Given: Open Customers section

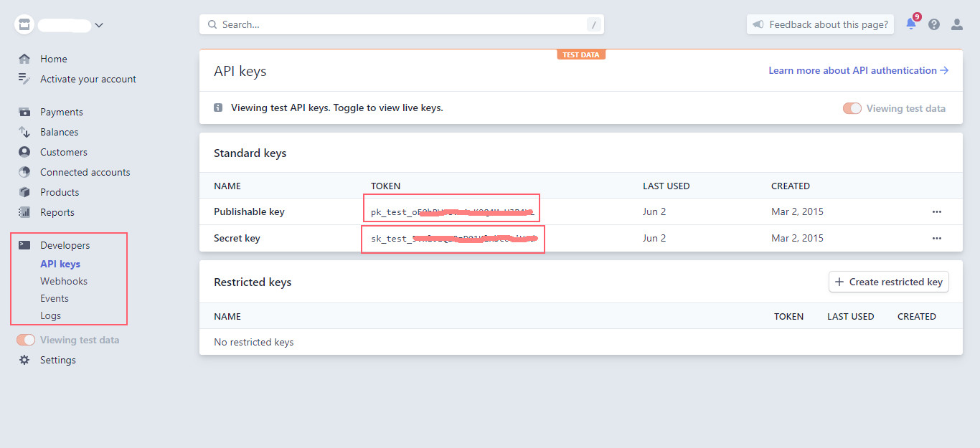Looking at the screenshot, I should click(64, 152).
